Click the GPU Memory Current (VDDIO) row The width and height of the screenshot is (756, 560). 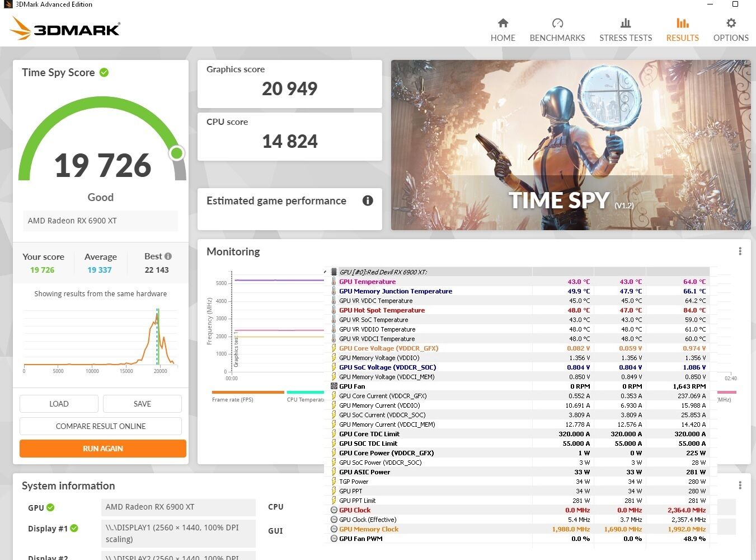click(x=518, y=405)
